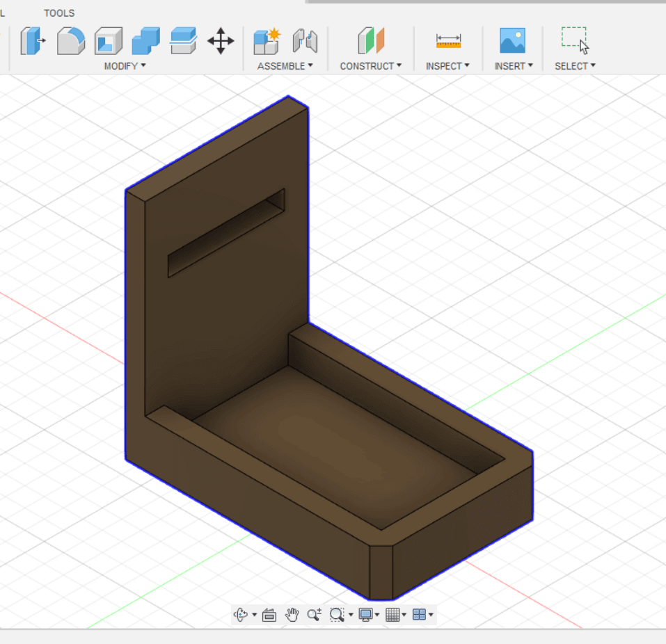This screenshot has height=644, width=666.
Task: Open the SELECT dropdown menu
Action: click(x=575, y=66)
